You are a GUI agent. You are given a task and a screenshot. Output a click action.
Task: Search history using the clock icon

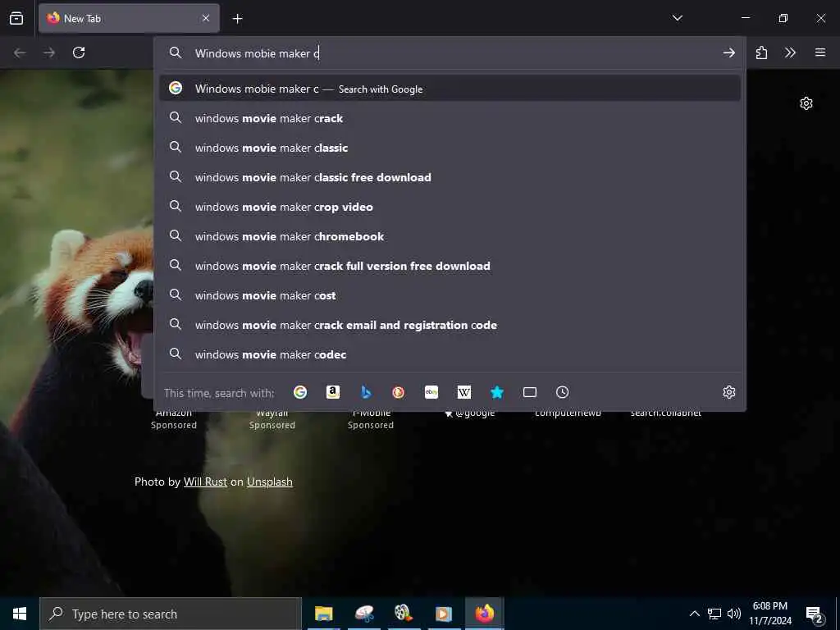point(562,392)
